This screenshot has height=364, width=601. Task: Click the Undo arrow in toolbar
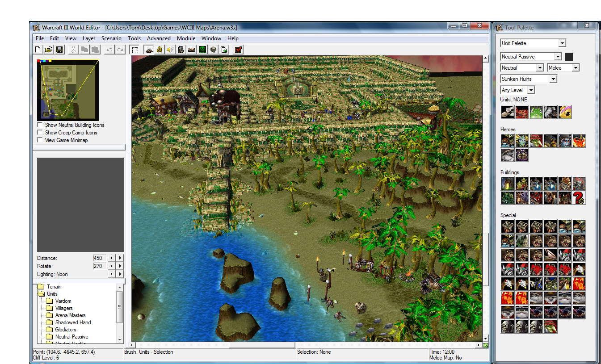[x=109, y=49]
